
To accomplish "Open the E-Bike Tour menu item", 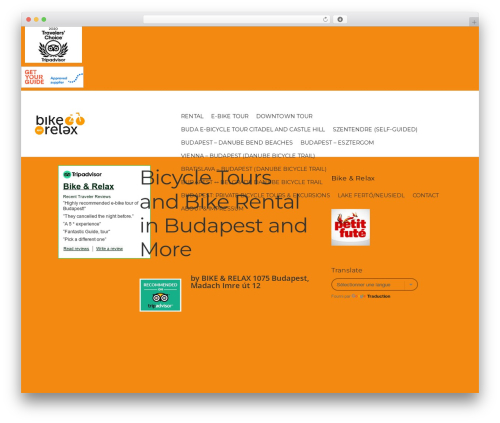I will [230, 116].
